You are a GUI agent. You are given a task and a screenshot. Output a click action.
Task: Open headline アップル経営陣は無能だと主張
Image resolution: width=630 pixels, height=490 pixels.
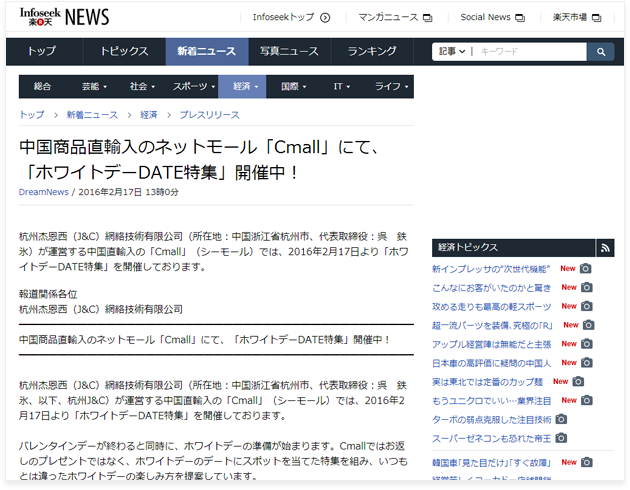(491, 344)
